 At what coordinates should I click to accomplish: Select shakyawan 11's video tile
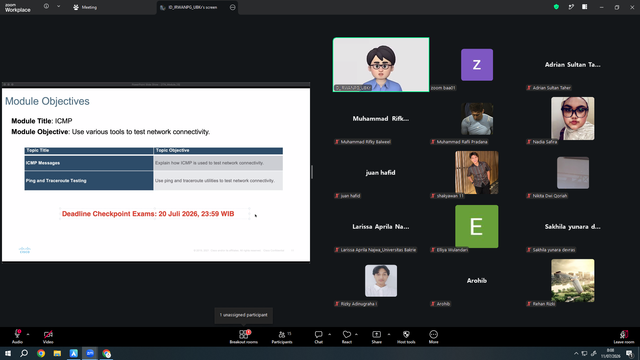(x=477, y=172)
